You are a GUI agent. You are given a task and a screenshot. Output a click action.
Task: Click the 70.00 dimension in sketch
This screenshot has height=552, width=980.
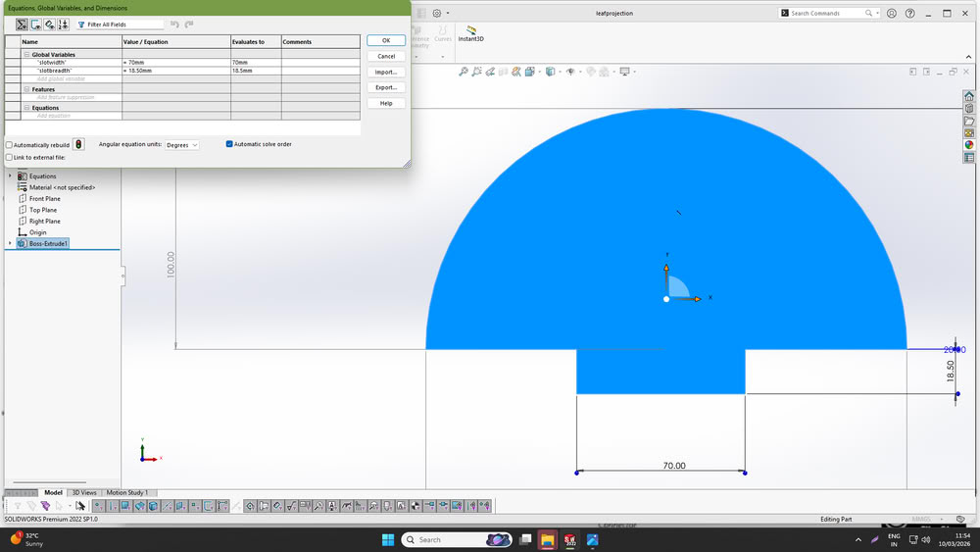point(674,466)
